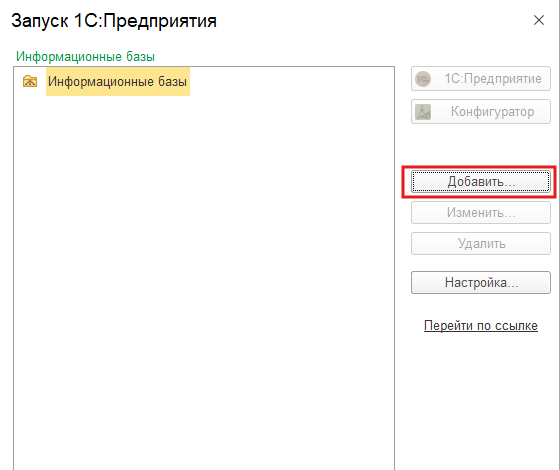Close the Запуск 1С:Предприятия window
Screen dimensions: 560x470
(x=539, y=20)
